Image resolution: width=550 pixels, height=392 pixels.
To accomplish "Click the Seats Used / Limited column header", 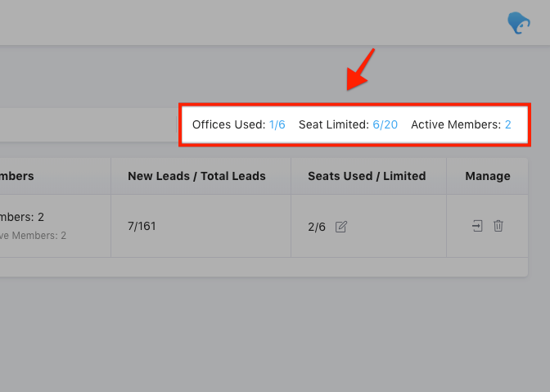I will point(367,176).
